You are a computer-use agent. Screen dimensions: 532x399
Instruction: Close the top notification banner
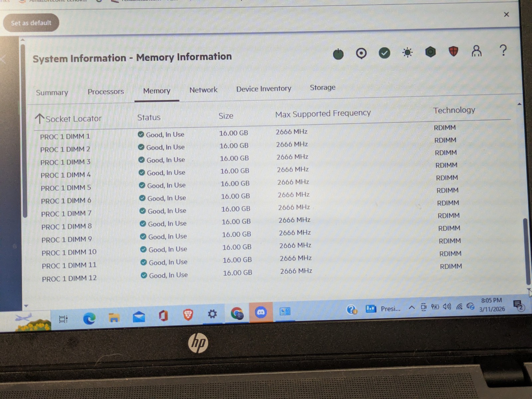[506, 14]
